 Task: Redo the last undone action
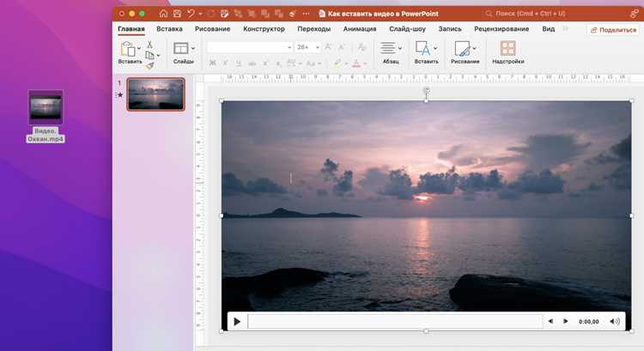coord(210,14)
